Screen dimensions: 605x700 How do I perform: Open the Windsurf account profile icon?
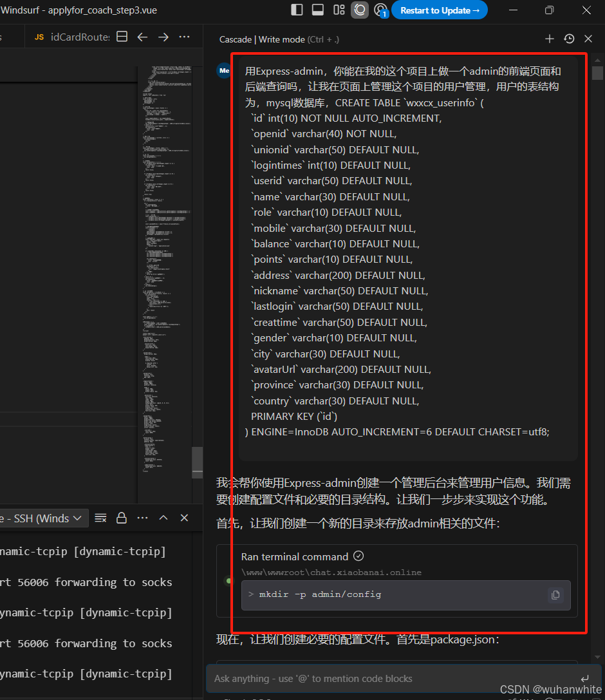coord(380,10)
